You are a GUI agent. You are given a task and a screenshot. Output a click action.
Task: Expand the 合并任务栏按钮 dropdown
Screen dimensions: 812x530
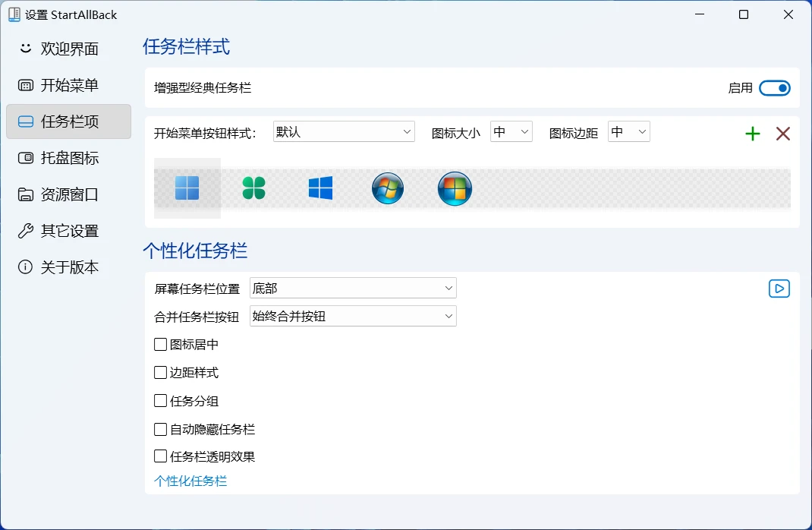point(353,317)
